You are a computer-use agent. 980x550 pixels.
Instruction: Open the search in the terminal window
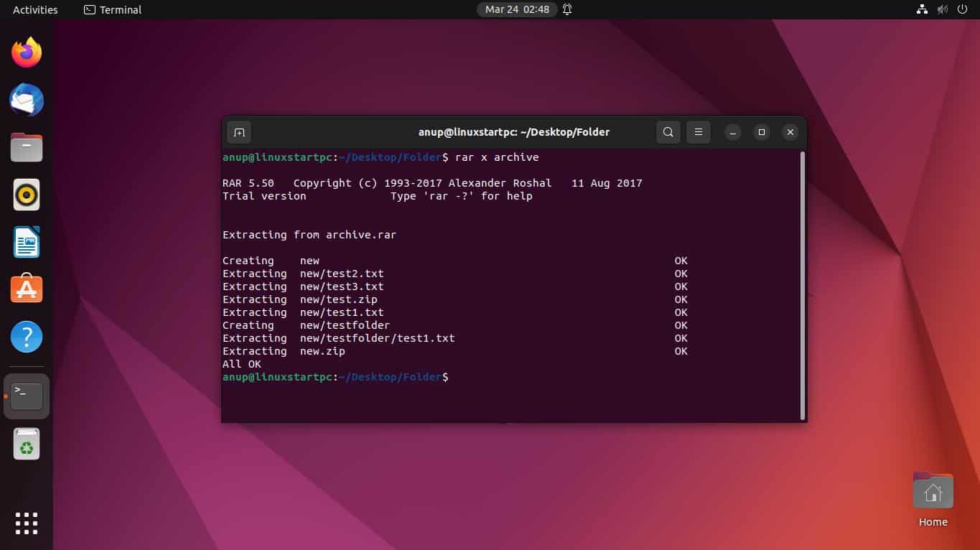tap(668, 132)
